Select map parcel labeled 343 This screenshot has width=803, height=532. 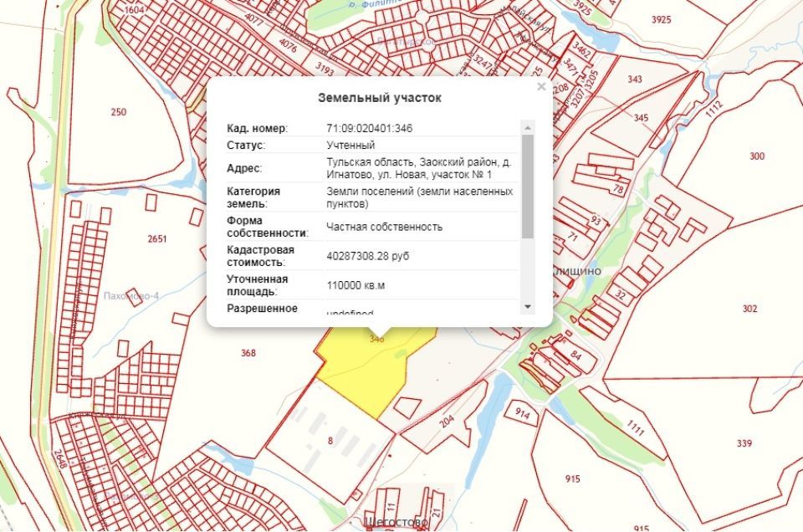click(635, 79)
